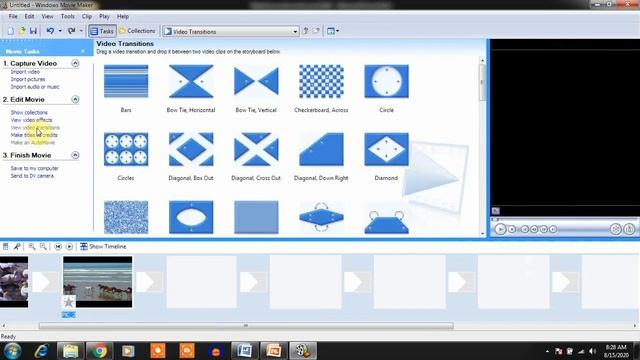Viewport: 640px width, 360px height.
Task: Select the Diagonal, Down Right transition
Action: coord(321,149)
